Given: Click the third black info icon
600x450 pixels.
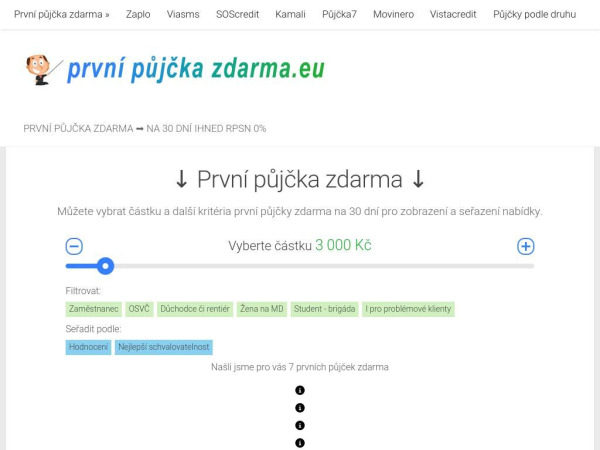Looking at the screenshot, I should pos(300,425).
